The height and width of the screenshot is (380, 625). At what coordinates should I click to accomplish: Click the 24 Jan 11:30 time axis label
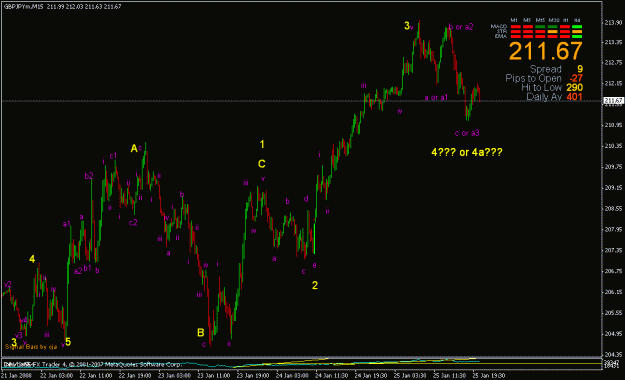tap(332, 376)
